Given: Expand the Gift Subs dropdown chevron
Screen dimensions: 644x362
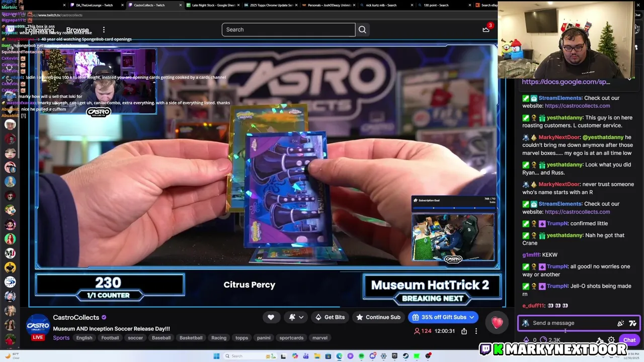Looking at the screenshot, I should 472,317.
